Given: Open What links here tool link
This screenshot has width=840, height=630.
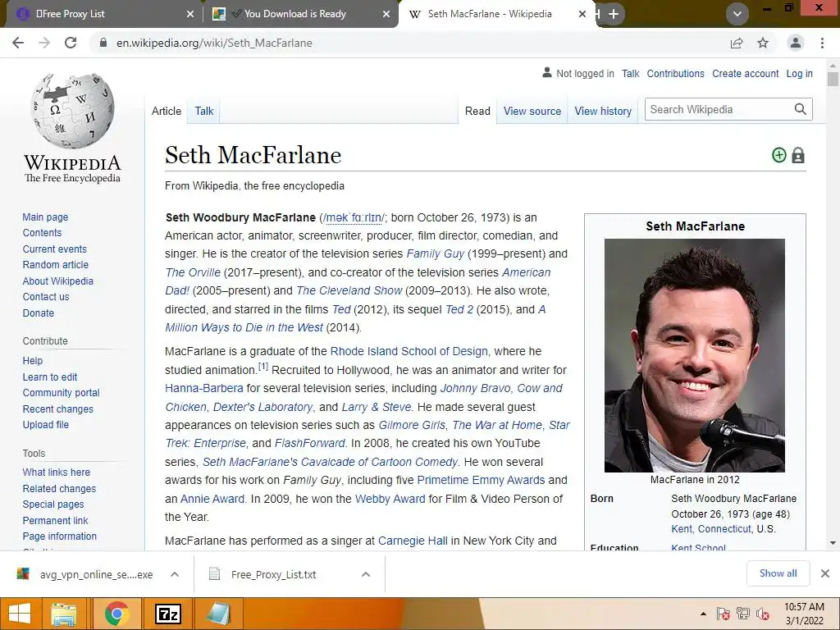Looking at the screenshot, I should tap(57, 472).
